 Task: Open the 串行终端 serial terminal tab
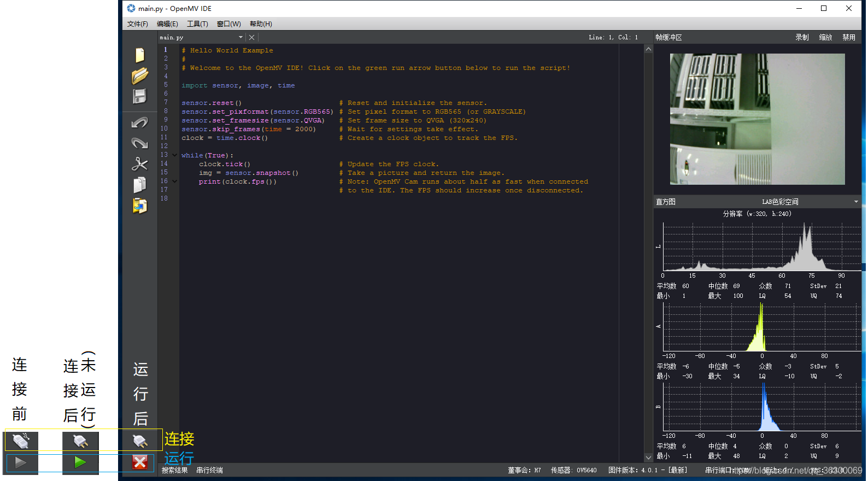pyautogui.click(x=209, y=470)
